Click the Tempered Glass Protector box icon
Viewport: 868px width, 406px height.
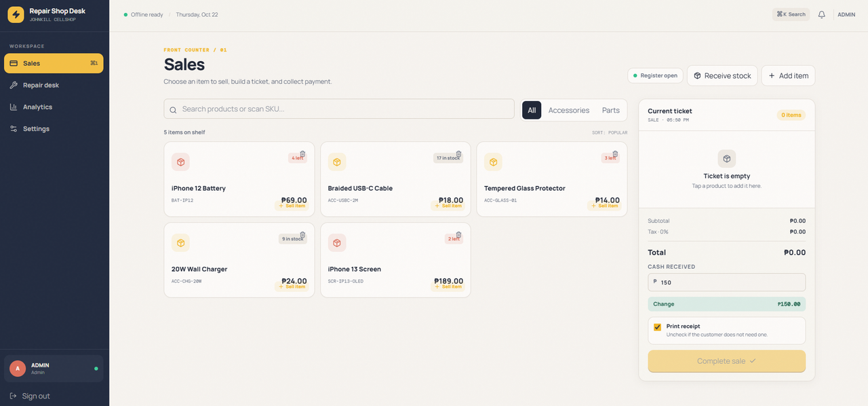[x=493, y=162]
